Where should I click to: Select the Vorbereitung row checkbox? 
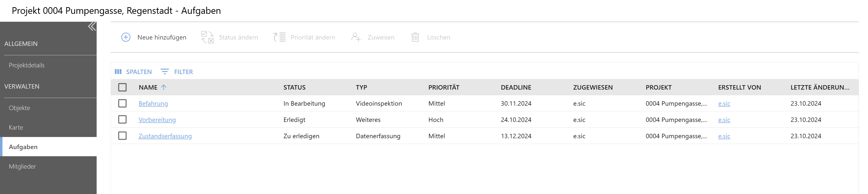122,119
